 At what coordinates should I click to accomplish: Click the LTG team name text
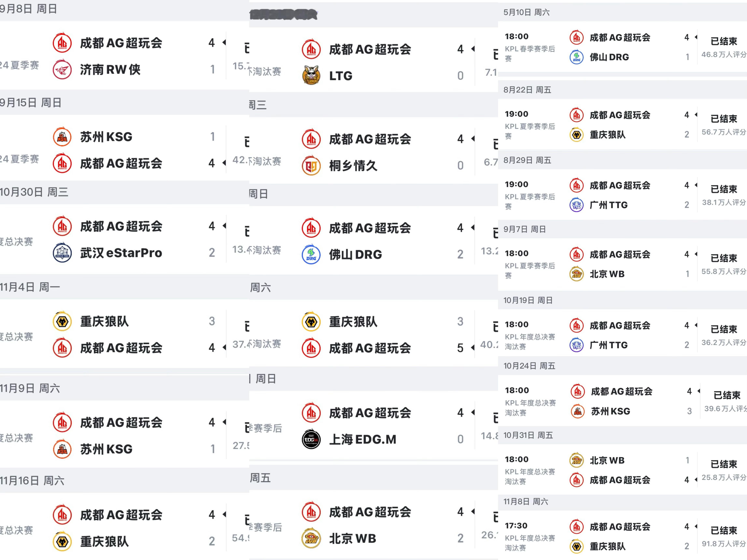click(340, 76)
